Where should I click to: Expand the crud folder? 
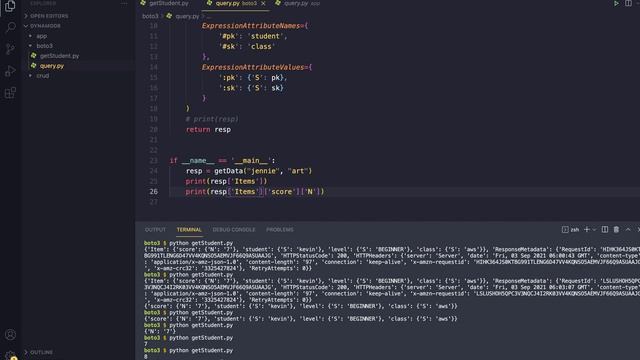click(42, 76)
